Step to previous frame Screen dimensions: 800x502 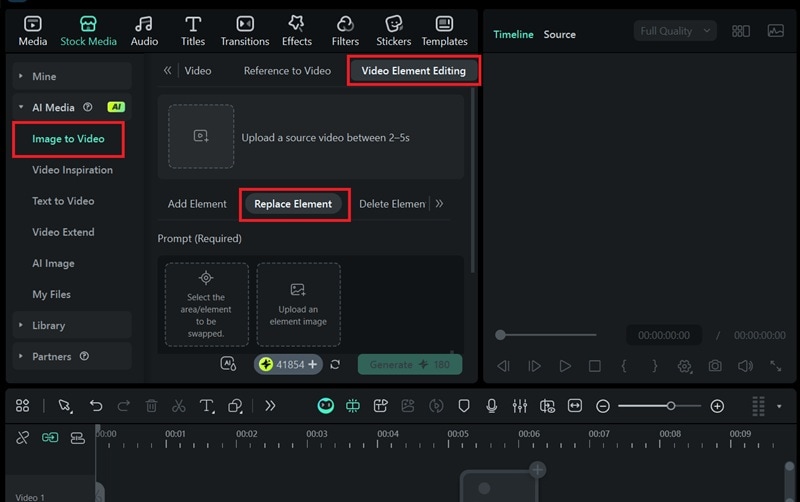503,366
